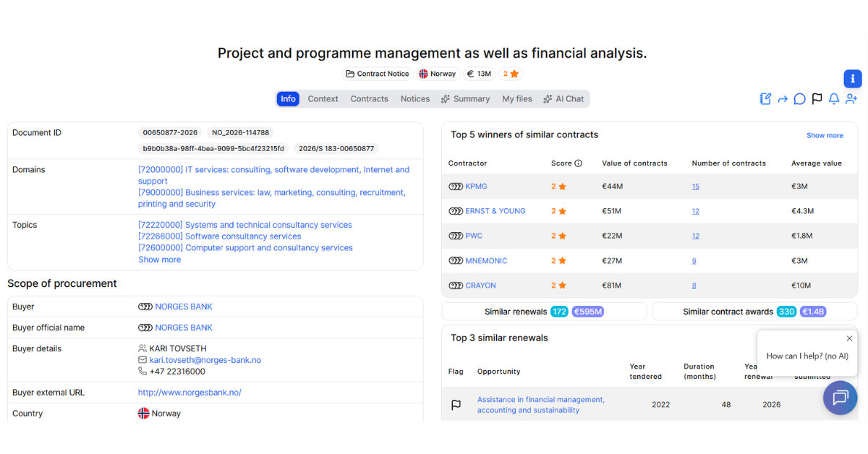Open Systems and technical consultancy services topic
The height and width of the screenshot is (454, 868).
[245, 225]
